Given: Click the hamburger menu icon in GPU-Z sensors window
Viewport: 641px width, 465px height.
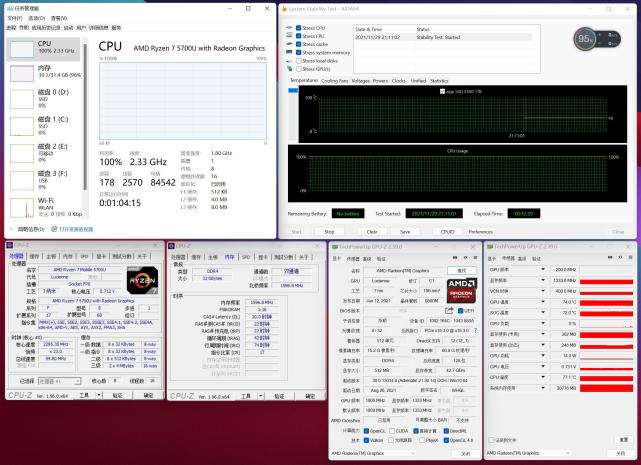Looking at the screenshot, I should 630,258.
